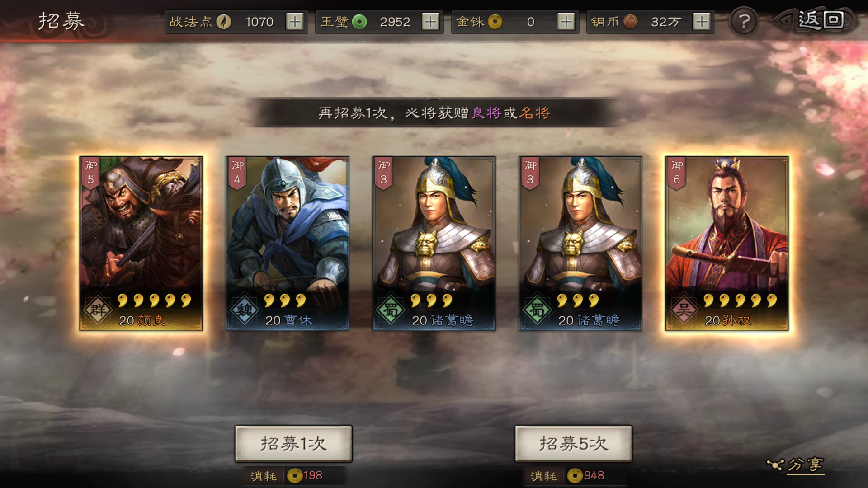Viewport: 868px width, 488px height.
Task: Click the 分享 share icon
Action: [795, 465]
